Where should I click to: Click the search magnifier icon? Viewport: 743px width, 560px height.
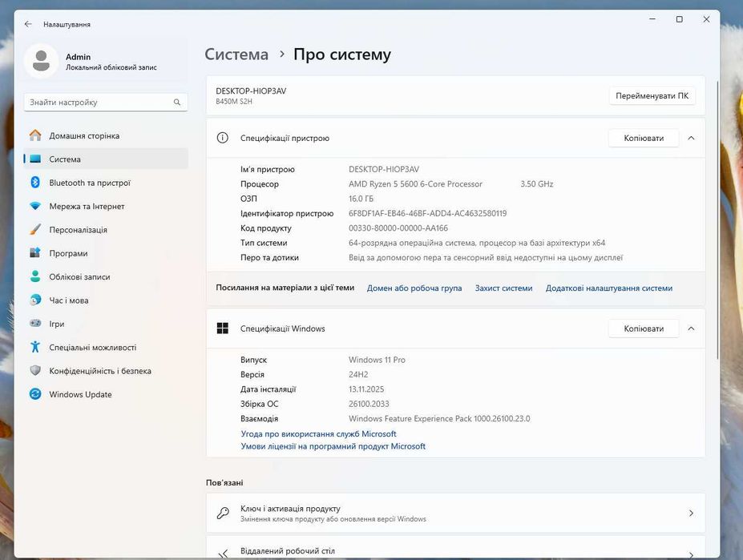[177, 102]
